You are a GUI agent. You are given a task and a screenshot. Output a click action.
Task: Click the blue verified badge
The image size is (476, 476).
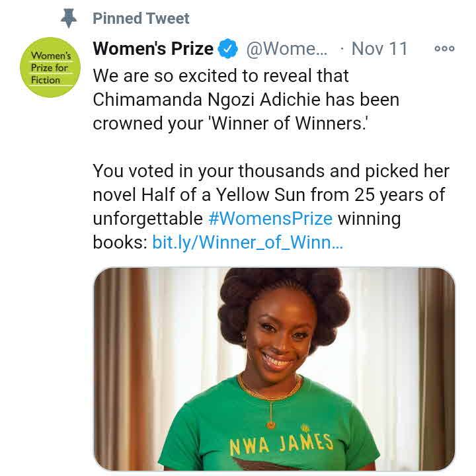229,49
